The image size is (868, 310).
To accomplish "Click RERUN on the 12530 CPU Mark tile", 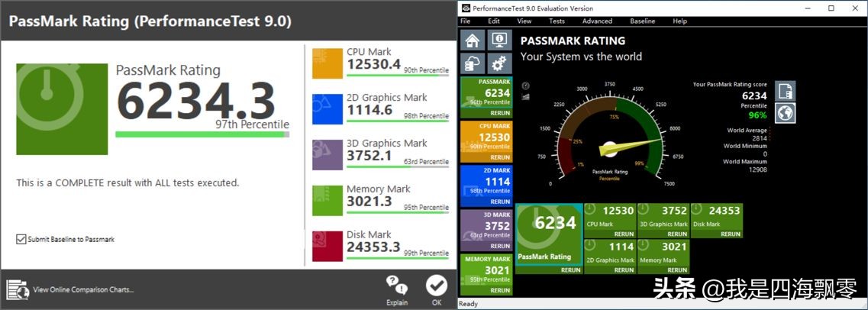I will click(x=624, y=234).
